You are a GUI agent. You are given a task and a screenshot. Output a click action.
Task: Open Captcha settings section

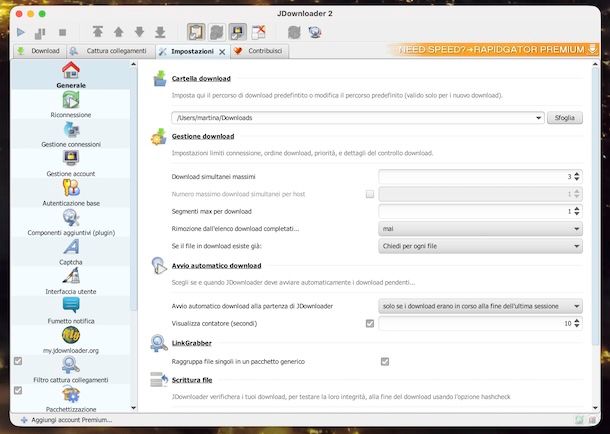[x=71, y=252]
